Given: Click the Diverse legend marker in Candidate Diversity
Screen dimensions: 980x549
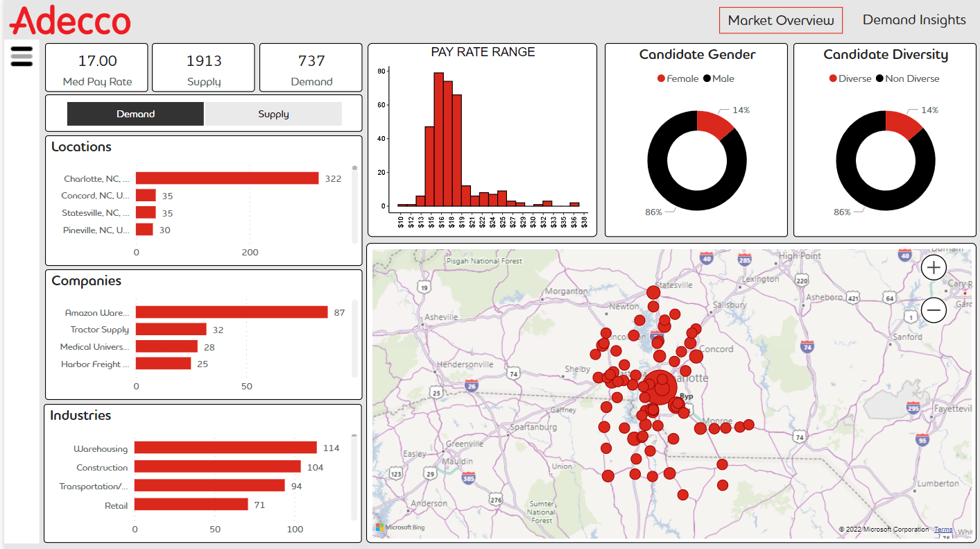Looking at the screenshot, I should 833,79.
